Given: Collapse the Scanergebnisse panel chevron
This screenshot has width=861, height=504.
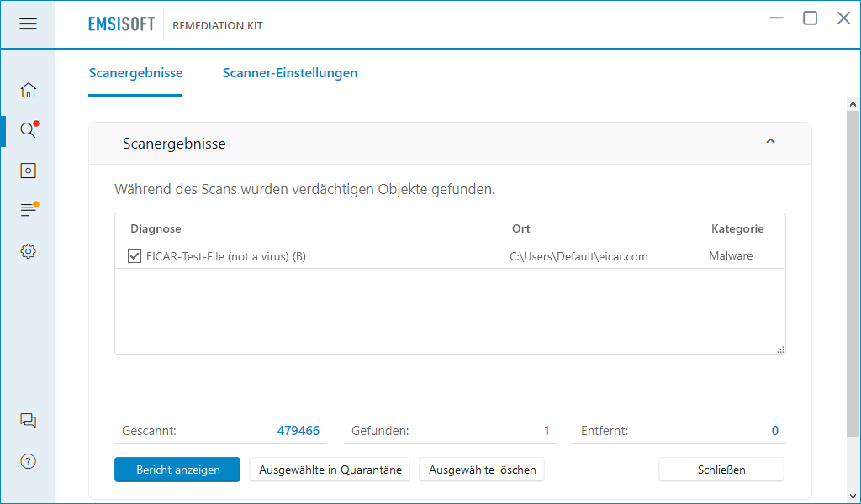Looking at the screenshot, I should (770, 141).
